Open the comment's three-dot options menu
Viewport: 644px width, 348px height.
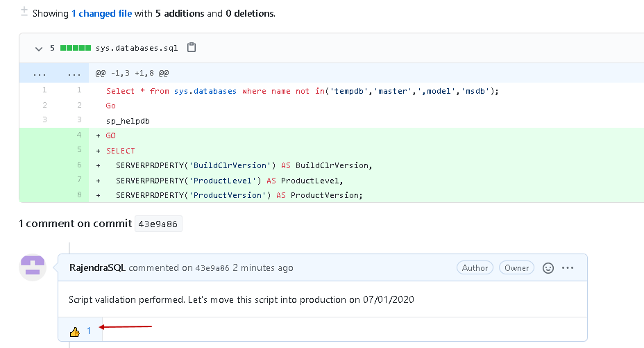click(x=568, y=267)
